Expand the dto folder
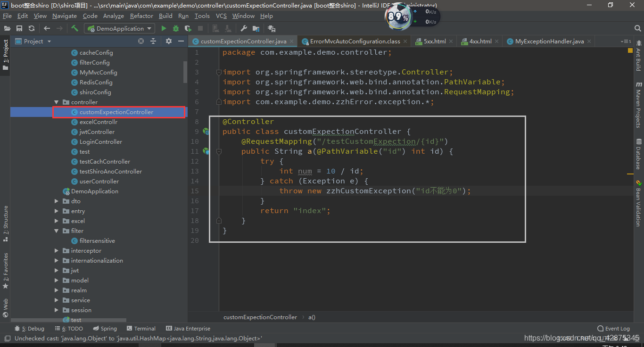Image resolution: width=644 pixels, height=347 pixels. click(57, 201)
